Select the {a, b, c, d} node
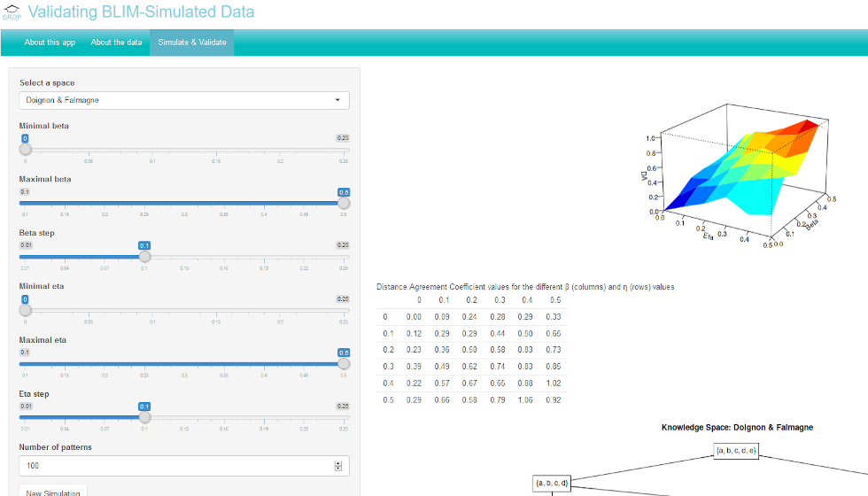The height and width of the screenshot is (496, 868). pos(552,483)
